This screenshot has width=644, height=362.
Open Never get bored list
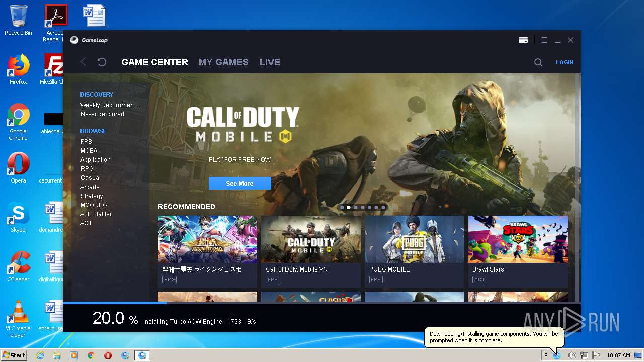[102, 114]
